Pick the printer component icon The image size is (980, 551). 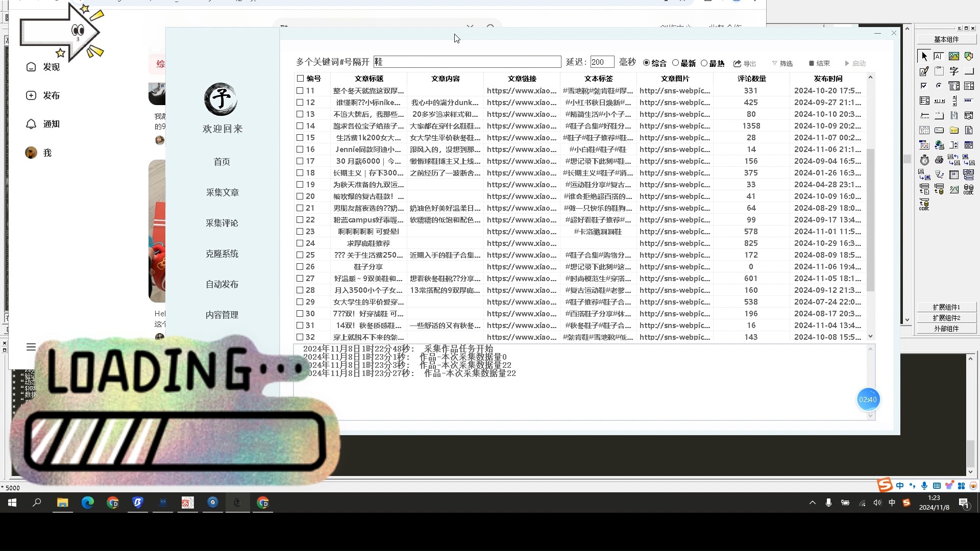click(939, 160)
